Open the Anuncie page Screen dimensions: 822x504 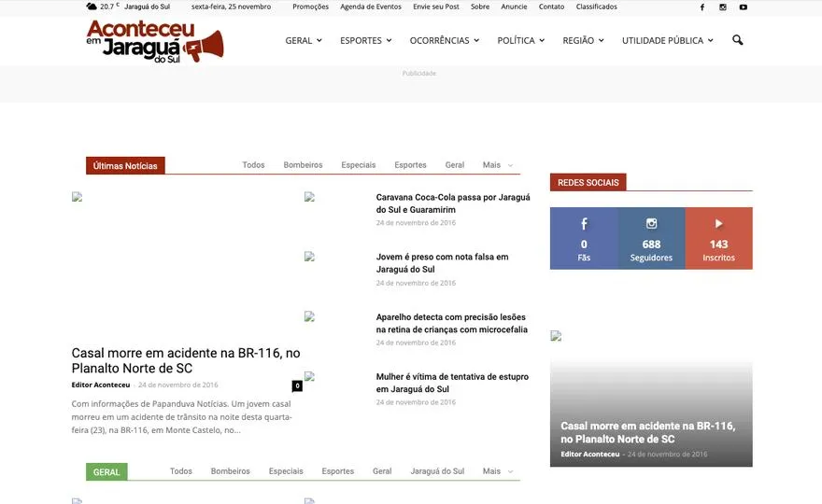514,7
